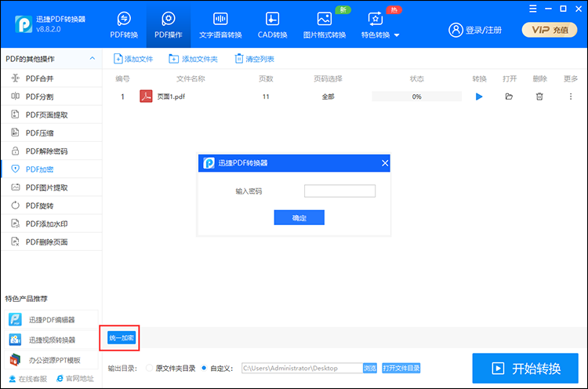Click 全部 page selection cell

click(x=328, y=96)
